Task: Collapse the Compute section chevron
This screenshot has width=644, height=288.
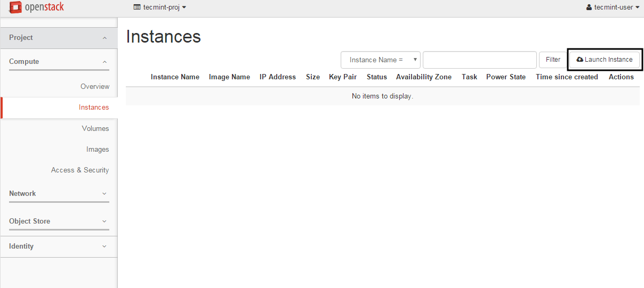Action: click(x=104, y=62)
